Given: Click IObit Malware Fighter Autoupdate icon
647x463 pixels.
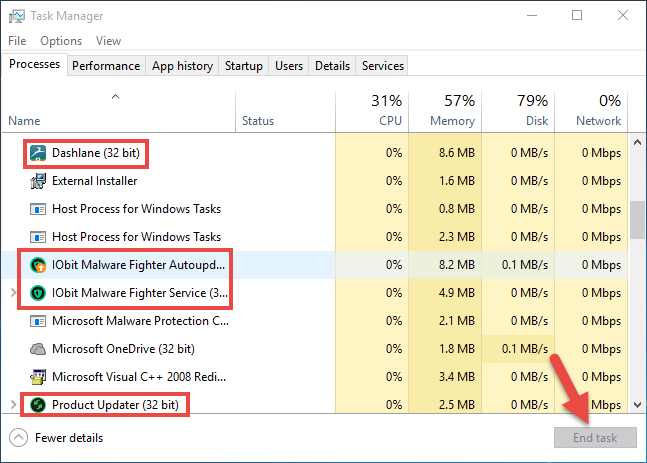Looking at the screenshot, I should (38, 265).
